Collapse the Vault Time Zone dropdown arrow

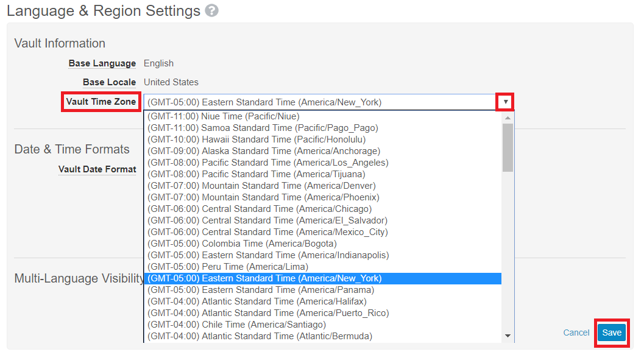pos(505,102)
